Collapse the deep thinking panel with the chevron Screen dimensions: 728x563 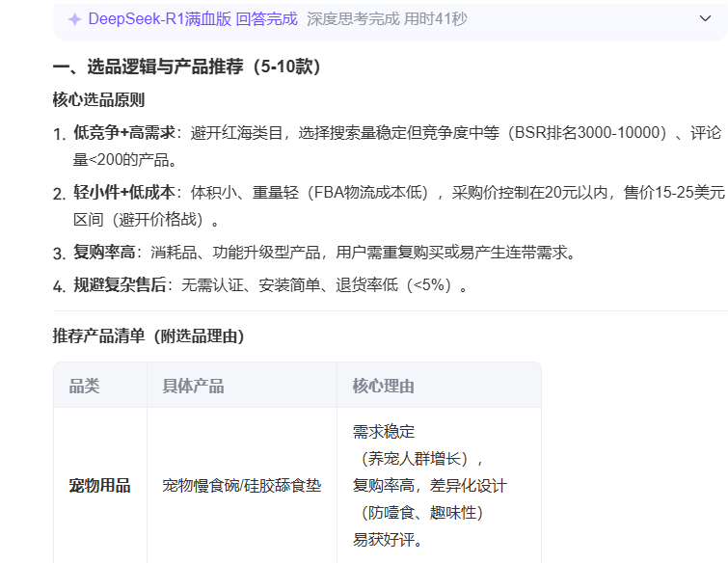tap(705, 19)
